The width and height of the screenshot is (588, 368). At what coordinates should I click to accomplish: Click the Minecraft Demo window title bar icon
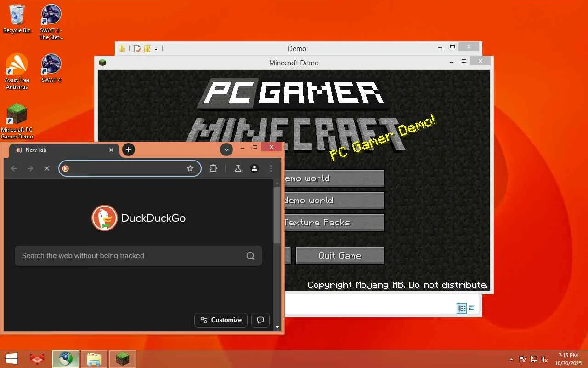tap(102, 63)
